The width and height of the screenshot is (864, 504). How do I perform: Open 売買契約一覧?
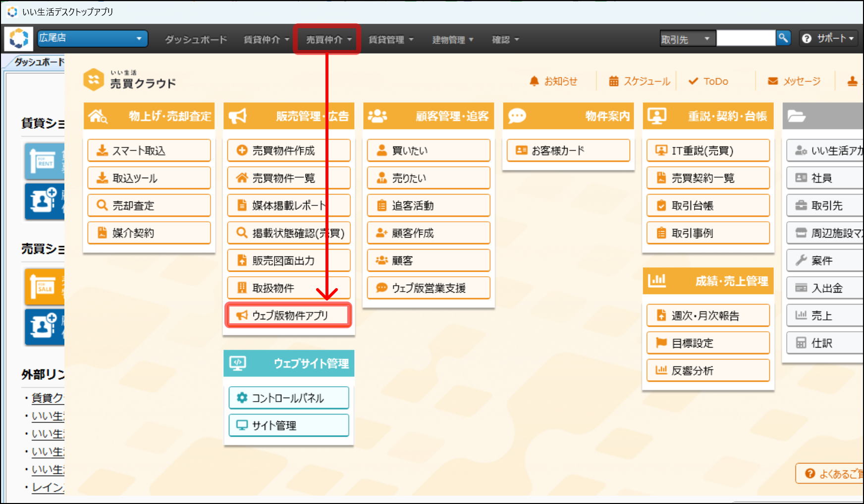click(708, 178)
